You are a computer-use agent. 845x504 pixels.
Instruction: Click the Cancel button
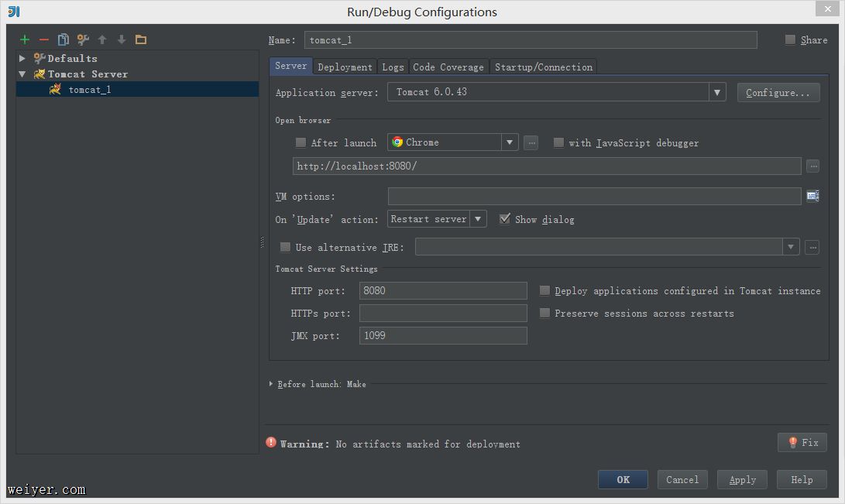(x=682, y=480)
